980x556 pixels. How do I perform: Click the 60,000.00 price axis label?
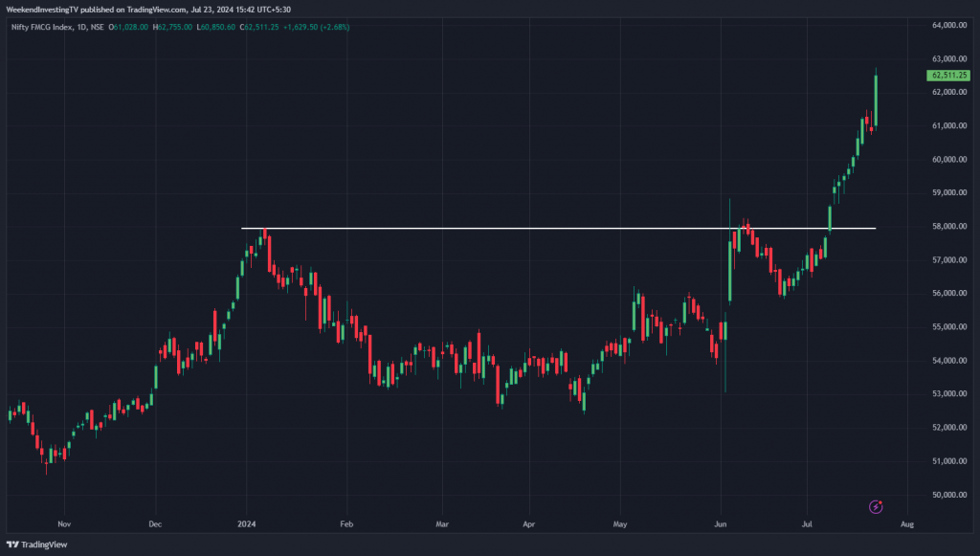click(949, 159)
